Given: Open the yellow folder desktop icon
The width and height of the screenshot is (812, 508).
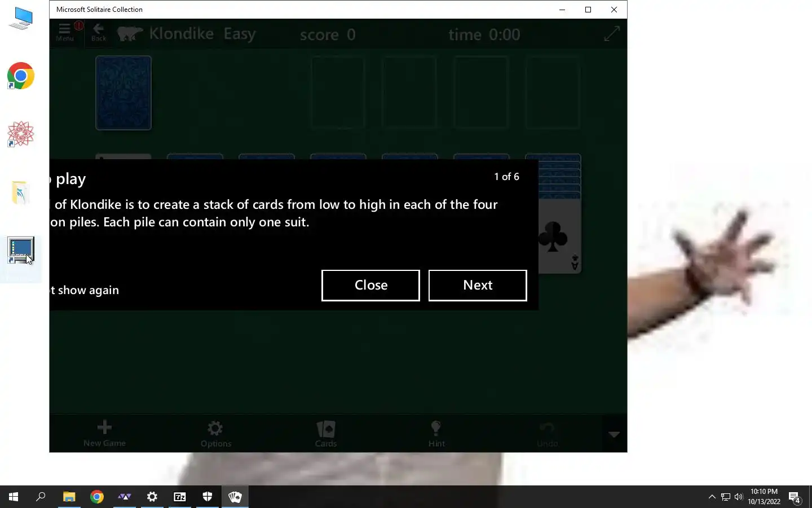Looking at the screenshot, I should 21,192.
